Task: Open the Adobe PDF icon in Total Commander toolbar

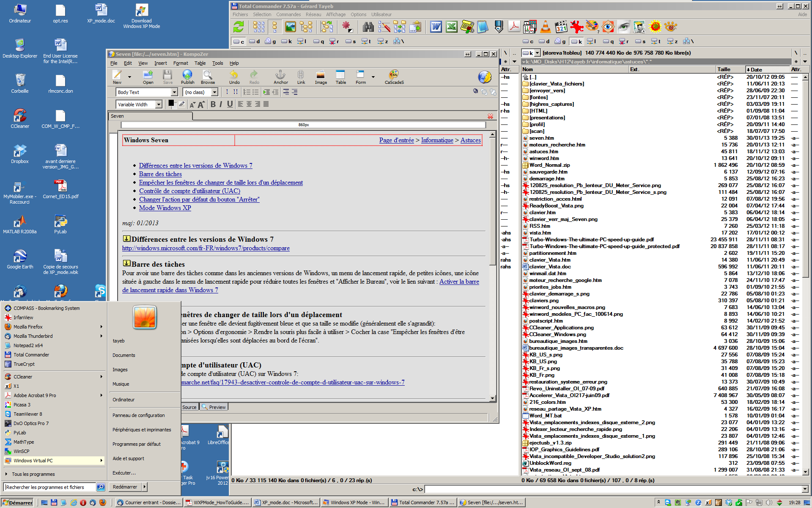Action: (514, 27)
